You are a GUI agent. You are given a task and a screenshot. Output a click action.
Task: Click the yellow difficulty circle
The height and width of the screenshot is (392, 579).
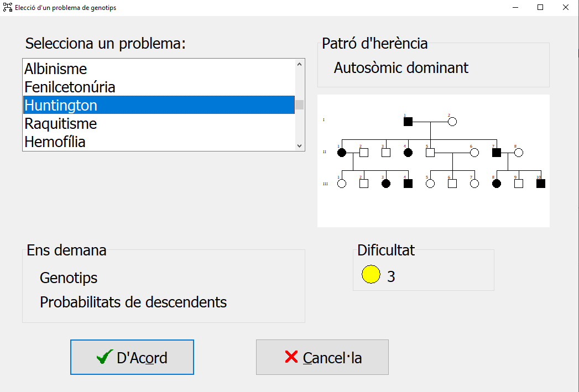(371, 275)
